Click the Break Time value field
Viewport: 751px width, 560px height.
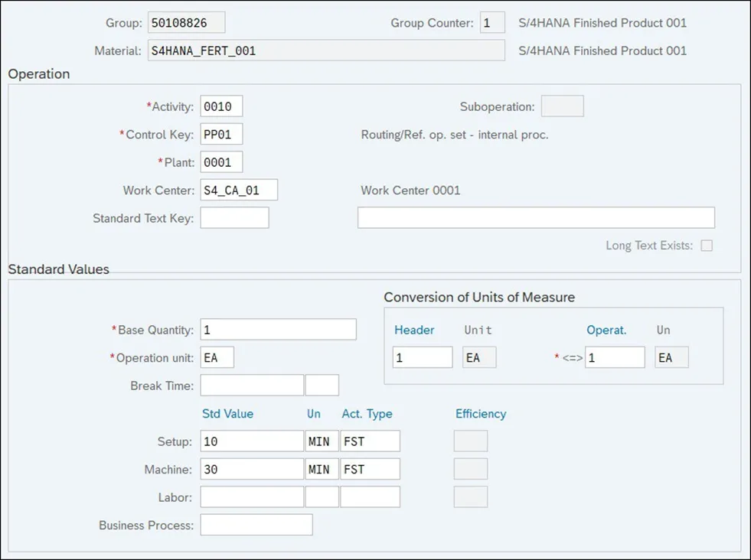(252, 386)
